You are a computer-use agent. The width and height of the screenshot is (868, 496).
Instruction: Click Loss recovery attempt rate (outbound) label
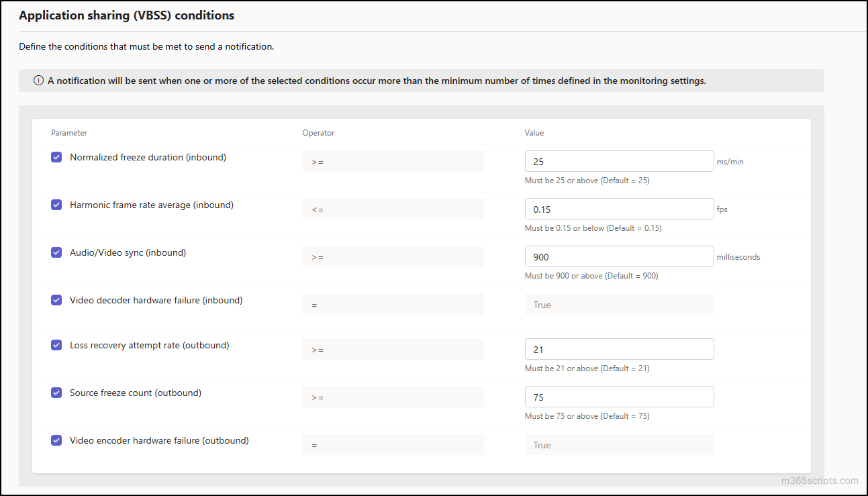point(150,346)
